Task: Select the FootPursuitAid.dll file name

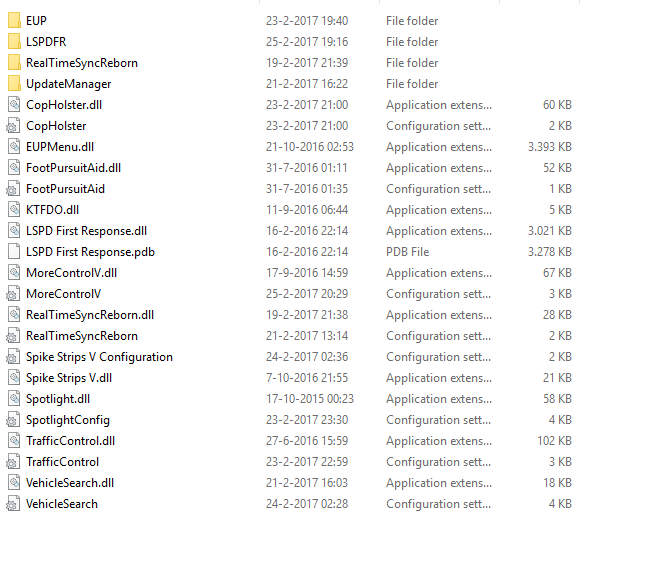Action: coord(73,168)
